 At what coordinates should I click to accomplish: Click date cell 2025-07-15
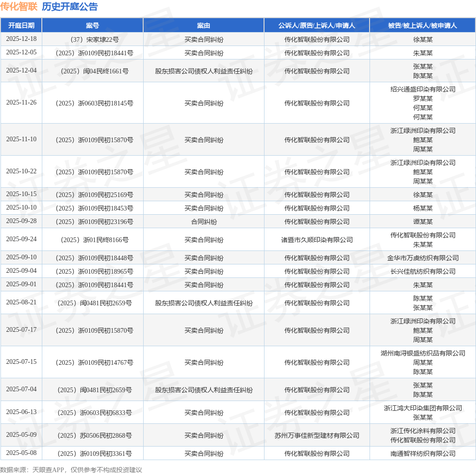(21, 362)
